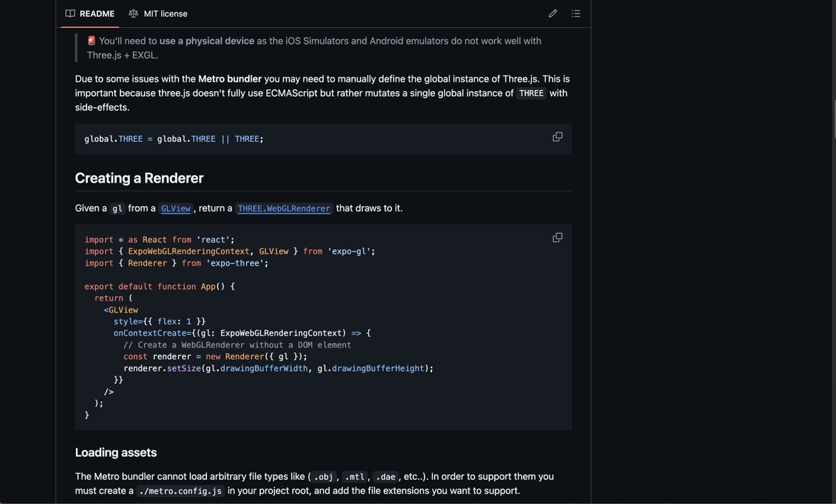
Task: Click the 'global.THREE = global.THREE || THREE;' line
Action: pos(174,139)
